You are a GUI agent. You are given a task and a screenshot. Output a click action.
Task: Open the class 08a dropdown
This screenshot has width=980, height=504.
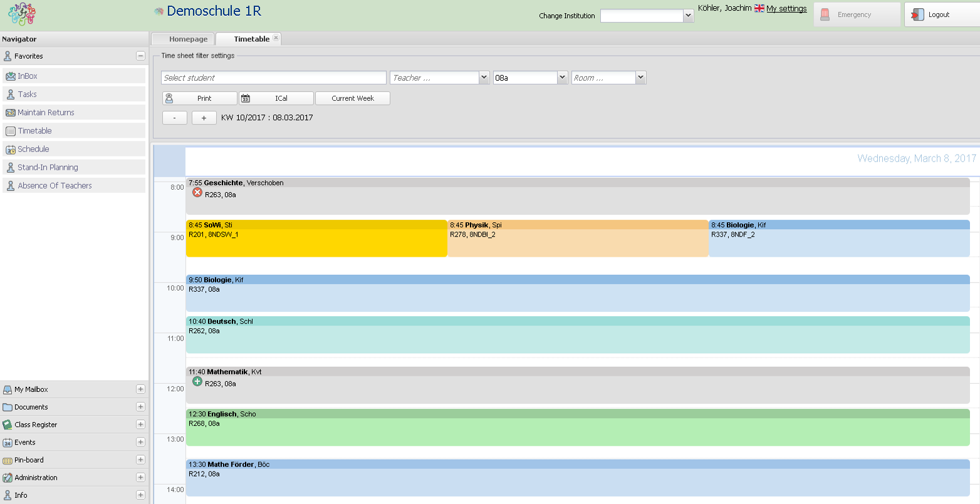point(562,78)
